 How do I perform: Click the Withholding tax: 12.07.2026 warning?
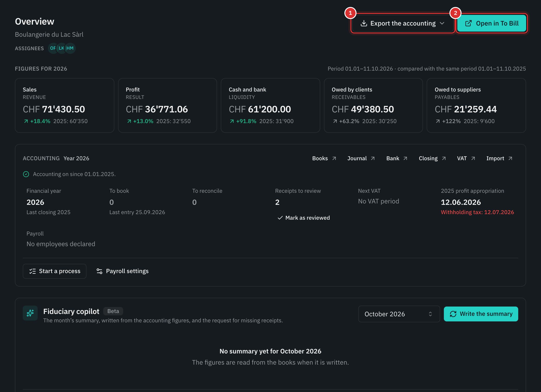click(477, 212)
